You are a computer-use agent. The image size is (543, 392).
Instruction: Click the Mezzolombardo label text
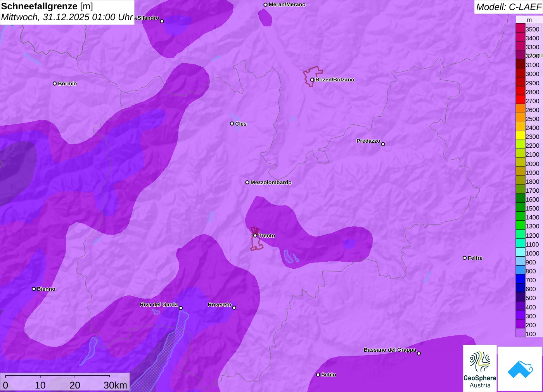[271, 182]
